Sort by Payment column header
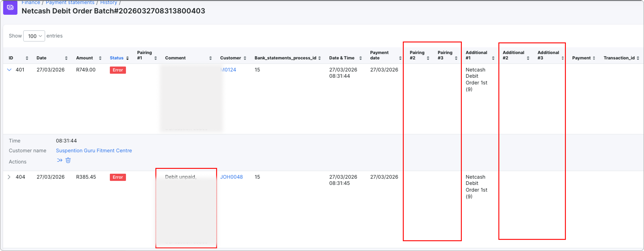Image resolution: width=644 pixels, height=251 pixels. tap(585, 58)
